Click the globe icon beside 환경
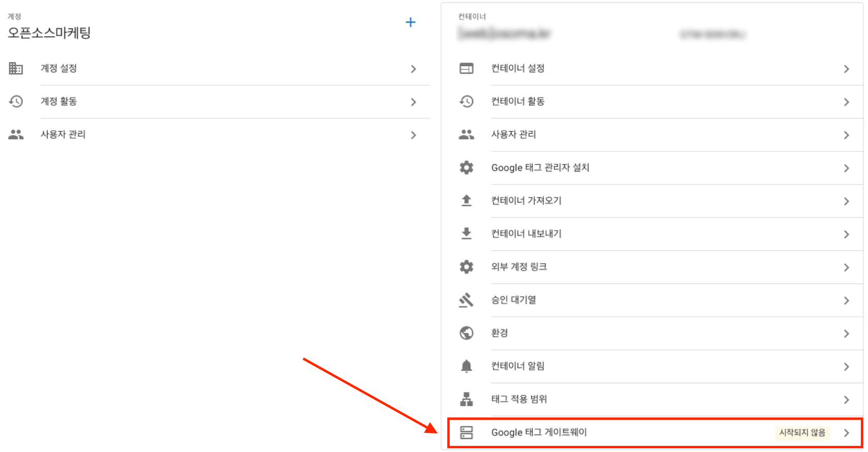 [466, 333]
